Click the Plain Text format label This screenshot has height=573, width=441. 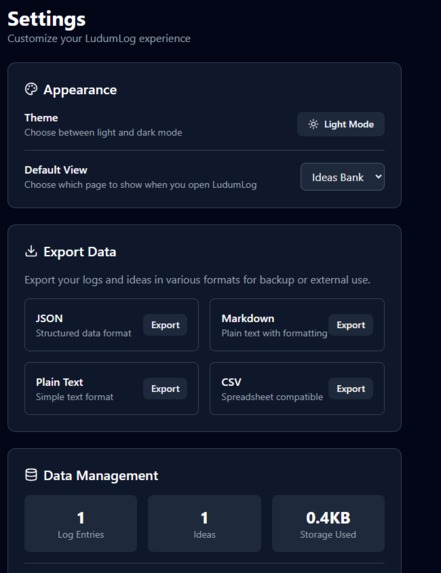59,382
